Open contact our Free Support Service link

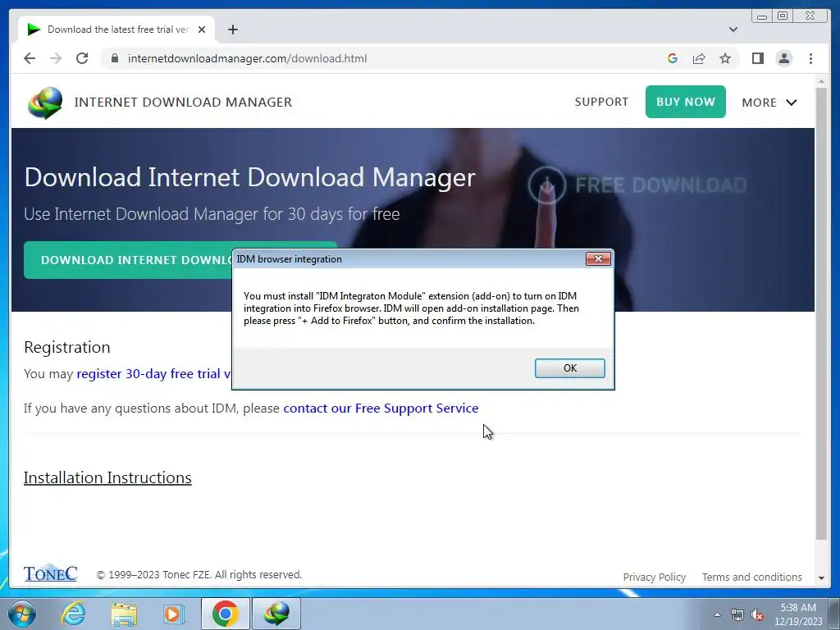point(381,409)
